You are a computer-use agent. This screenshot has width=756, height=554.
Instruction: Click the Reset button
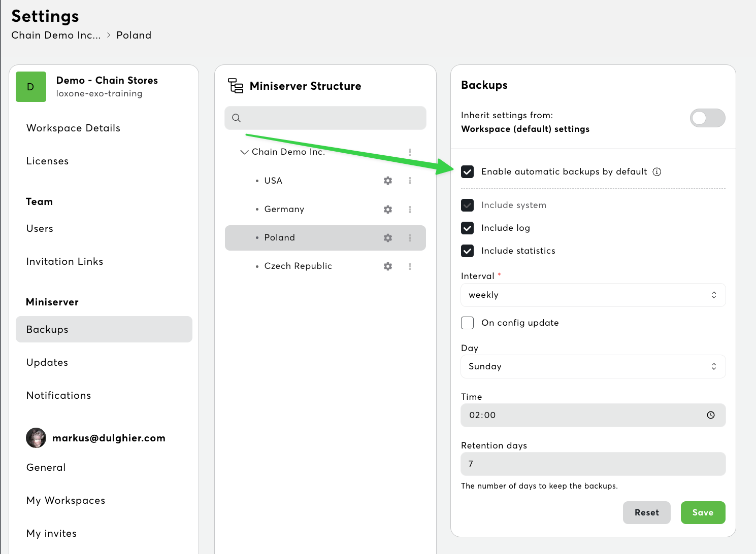pos(646,512)
